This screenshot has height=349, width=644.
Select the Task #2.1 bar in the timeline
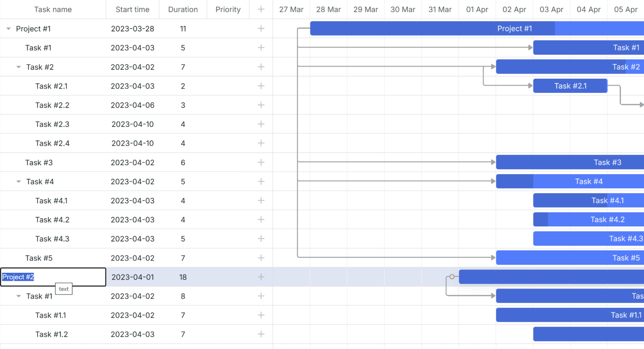click(x=570, y=86)
